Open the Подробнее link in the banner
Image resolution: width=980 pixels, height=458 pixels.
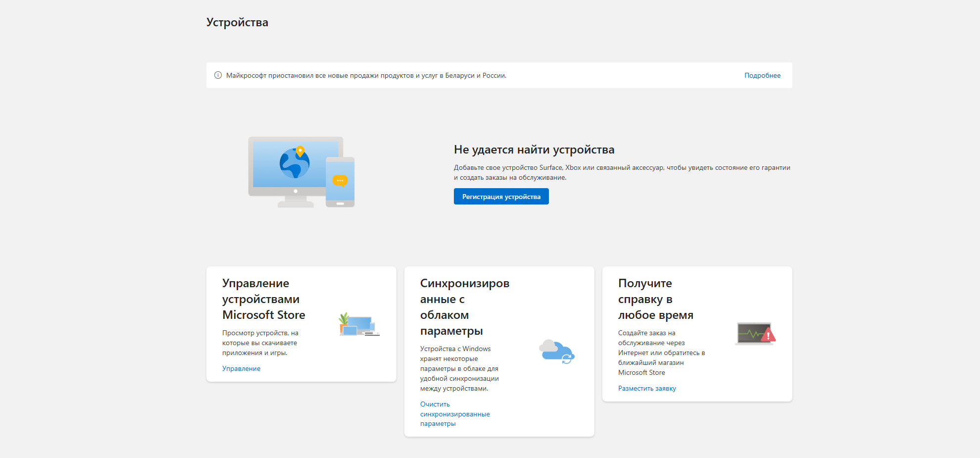(x=762, y=75)
